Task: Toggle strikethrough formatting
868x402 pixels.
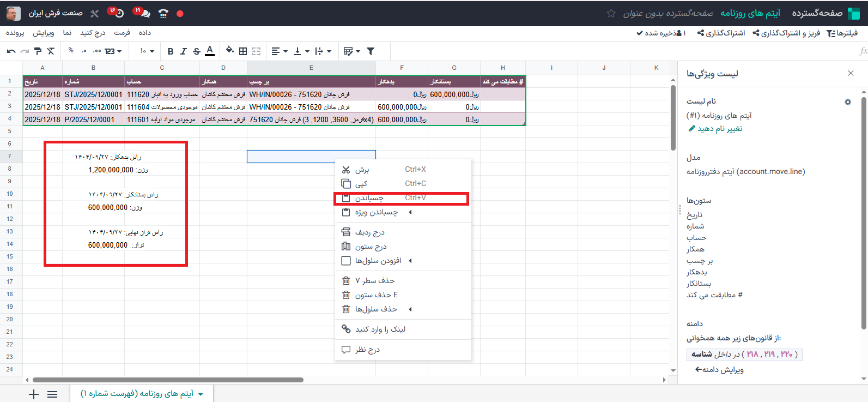Action: point(197,51)
